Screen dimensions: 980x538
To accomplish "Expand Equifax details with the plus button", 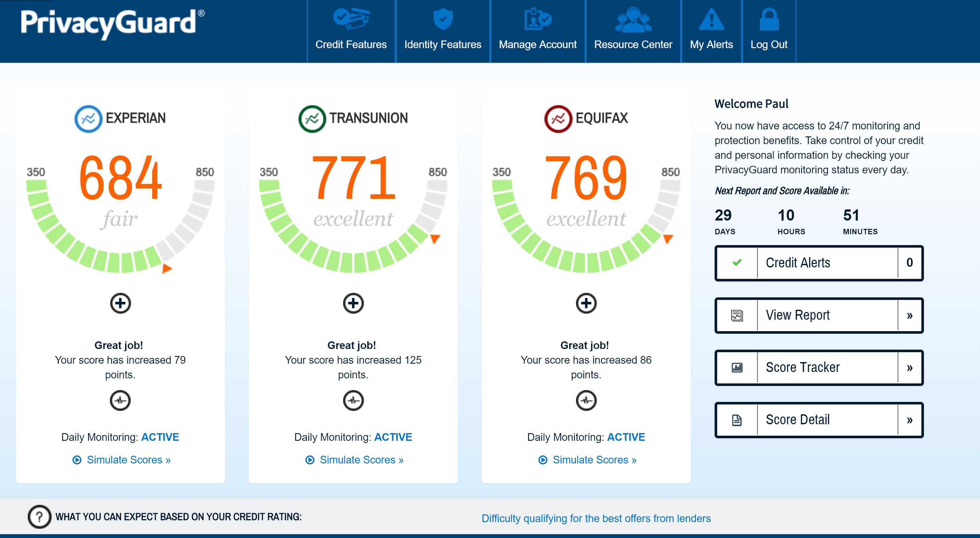I will click(x=586, y=303).
